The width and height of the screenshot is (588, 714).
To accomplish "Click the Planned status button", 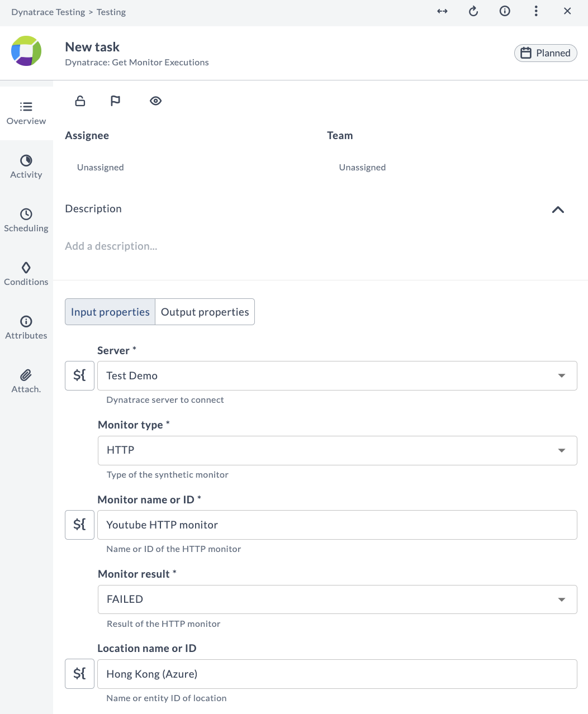I will 546,53.
